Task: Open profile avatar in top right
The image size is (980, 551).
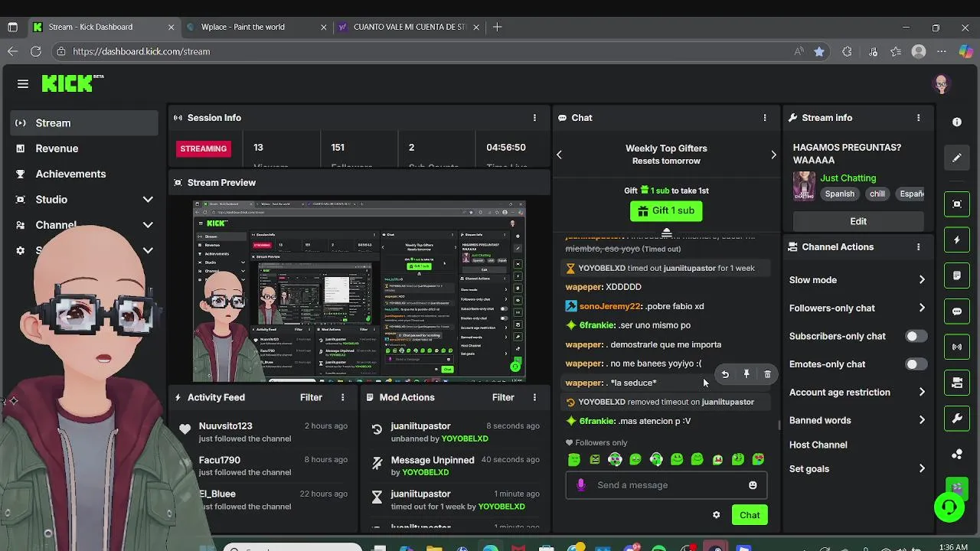Action: pos(942,84)
